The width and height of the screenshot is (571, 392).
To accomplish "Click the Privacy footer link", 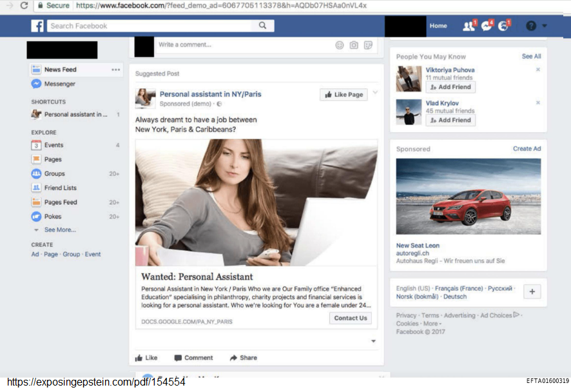I will click(x=406, y=315).
